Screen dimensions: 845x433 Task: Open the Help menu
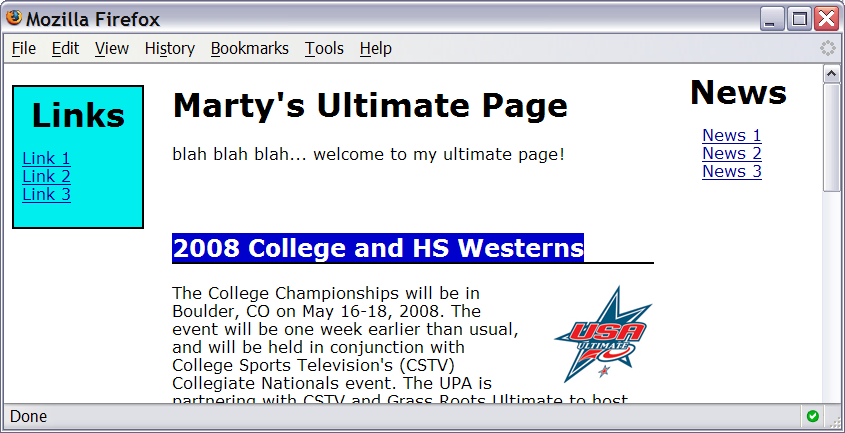375,48
